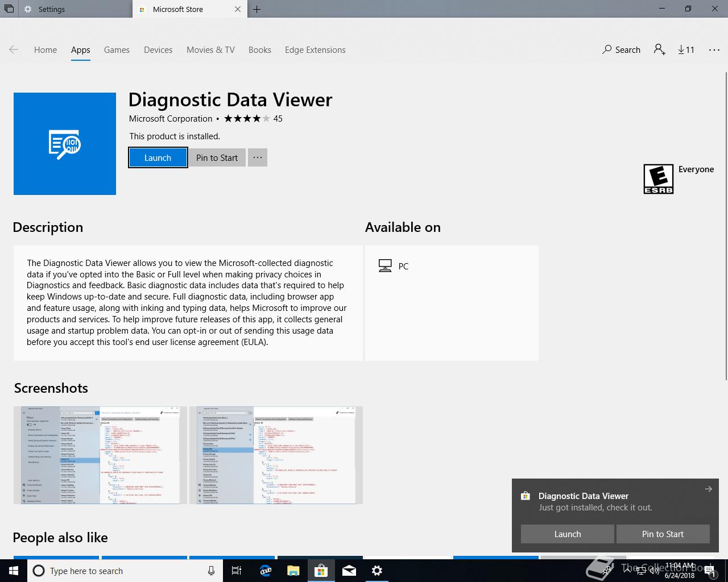Go to the Home tab
728x582 pixels.
[45, 50]
